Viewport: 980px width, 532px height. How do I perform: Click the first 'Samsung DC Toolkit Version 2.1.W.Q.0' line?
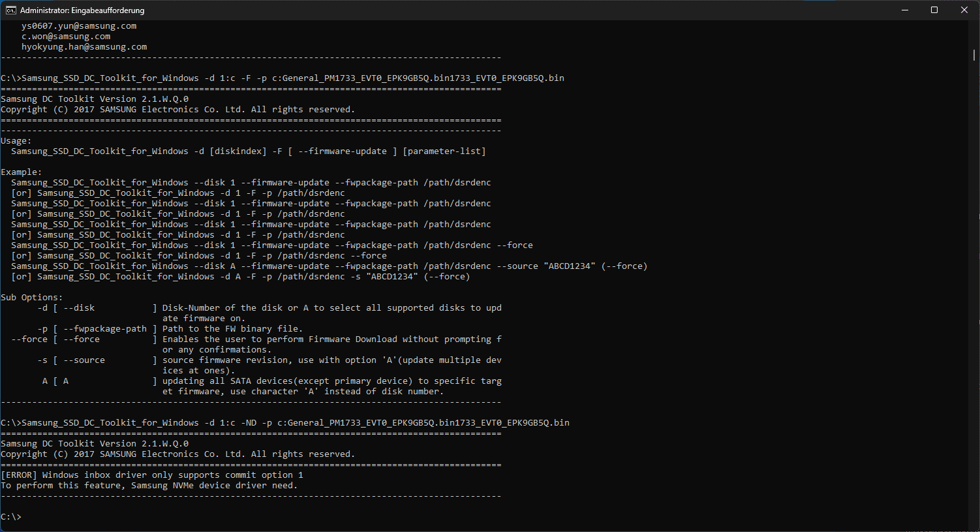click(x=95, y=99)
